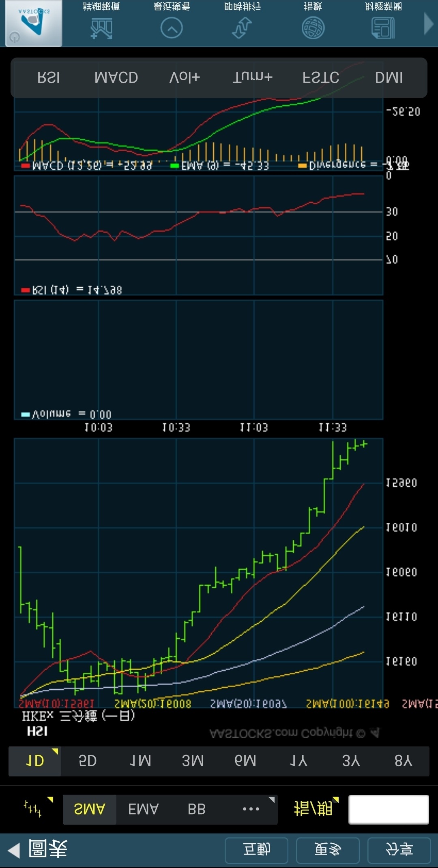Screen dimensions: 438x868
Task: Go back using the left triangle arrow
Action: click(x=14, y=850)
